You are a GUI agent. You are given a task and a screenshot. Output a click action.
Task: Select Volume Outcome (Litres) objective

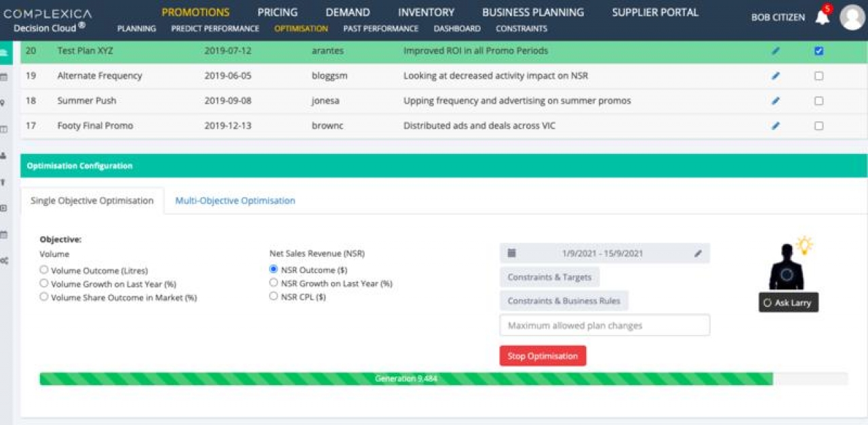44,269
